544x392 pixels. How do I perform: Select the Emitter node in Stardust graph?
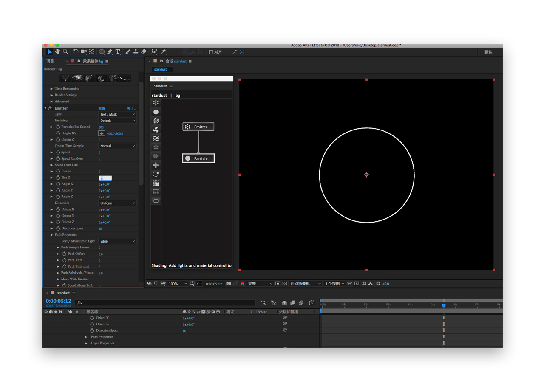(x=198, y=127)
